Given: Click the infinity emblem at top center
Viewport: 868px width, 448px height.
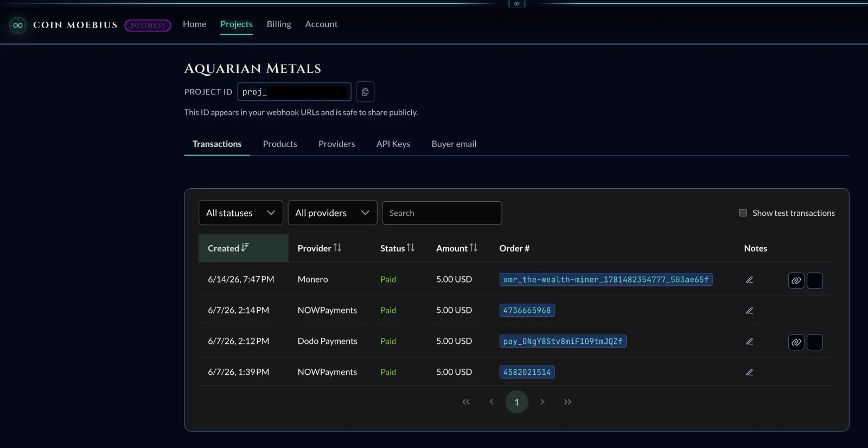Looking at the screenshot, I should tap(517, 4).
